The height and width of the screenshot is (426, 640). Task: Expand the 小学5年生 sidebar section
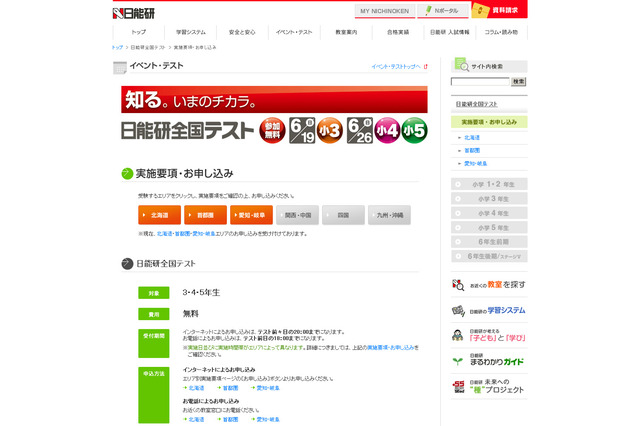coord(489,227)
